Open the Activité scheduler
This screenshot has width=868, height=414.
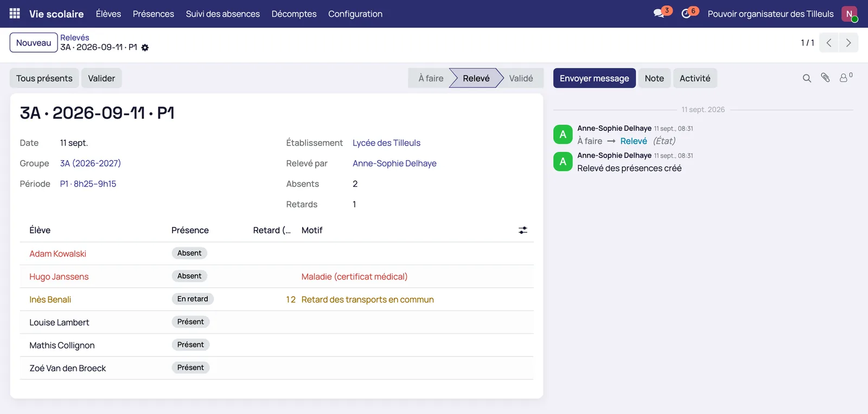click(695, 78)
